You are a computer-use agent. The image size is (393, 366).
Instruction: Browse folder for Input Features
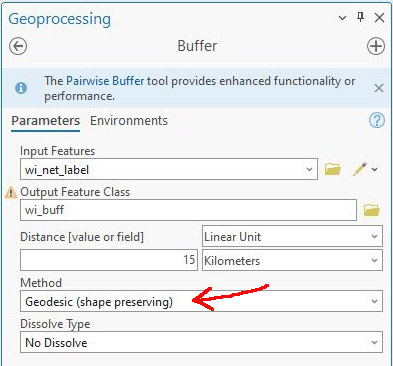(333, 169)
